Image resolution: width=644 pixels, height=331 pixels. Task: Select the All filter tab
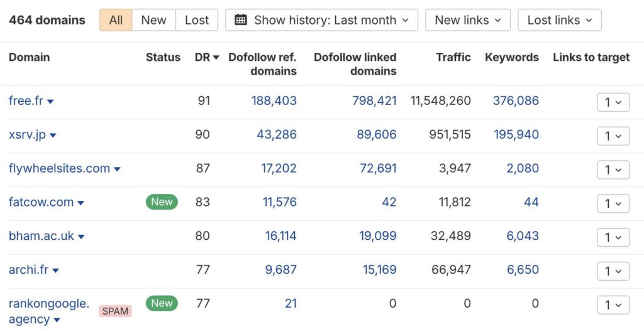(116, 20)
